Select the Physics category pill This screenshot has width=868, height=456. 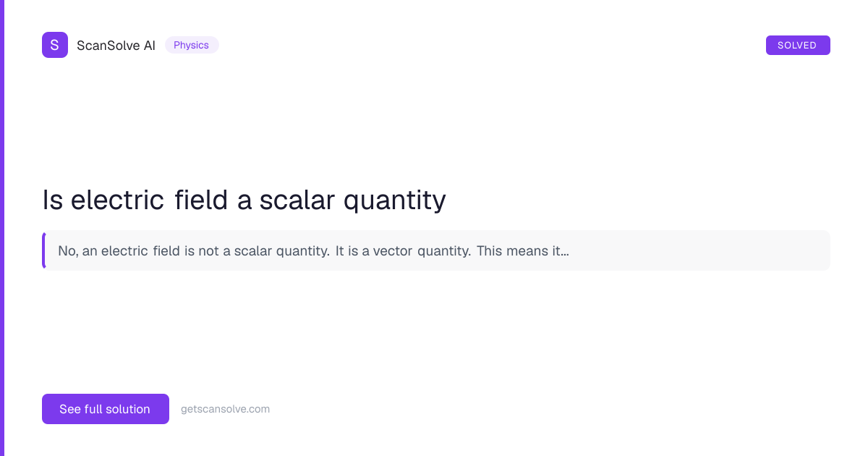192,45
